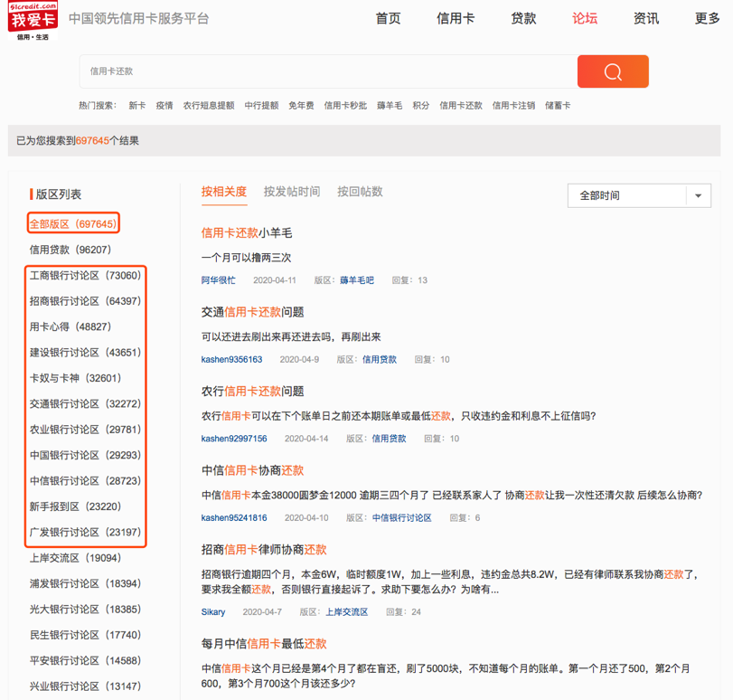The height and width of the screenshot is (700, 733).
Task: Filter by 浦发银行讨论区 (18394)
Action: pos(85,584)
